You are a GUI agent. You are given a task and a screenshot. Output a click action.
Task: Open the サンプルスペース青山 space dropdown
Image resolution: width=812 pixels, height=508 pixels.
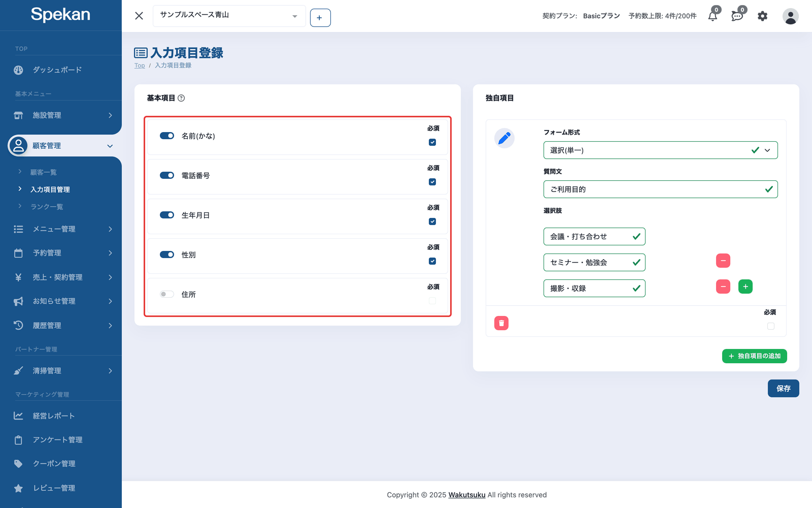(229, 16)
